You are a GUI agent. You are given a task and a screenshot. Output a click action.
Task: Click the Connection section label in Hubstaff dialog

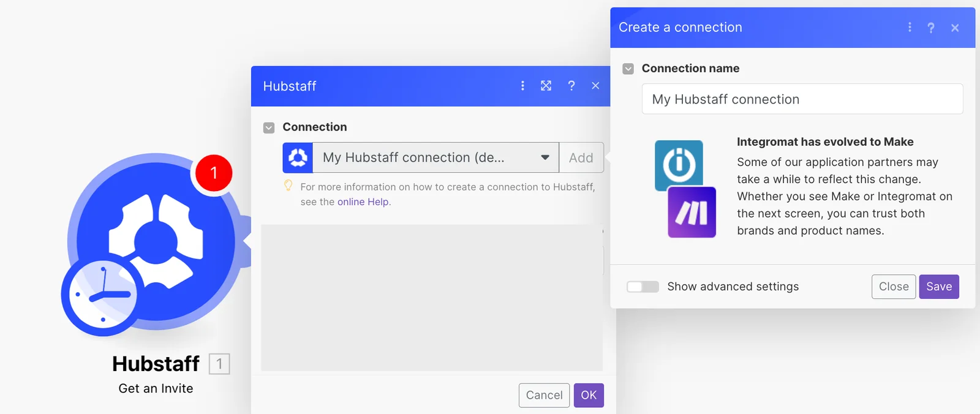coord(314,127)
